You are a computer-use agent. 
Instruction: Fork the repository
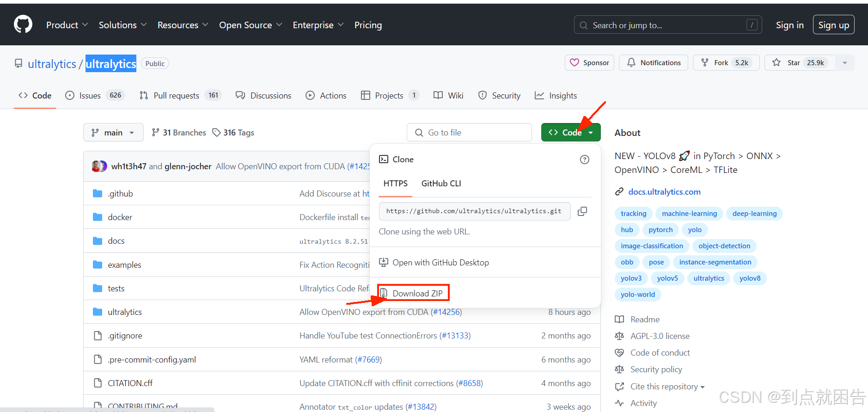click(726, 63)
